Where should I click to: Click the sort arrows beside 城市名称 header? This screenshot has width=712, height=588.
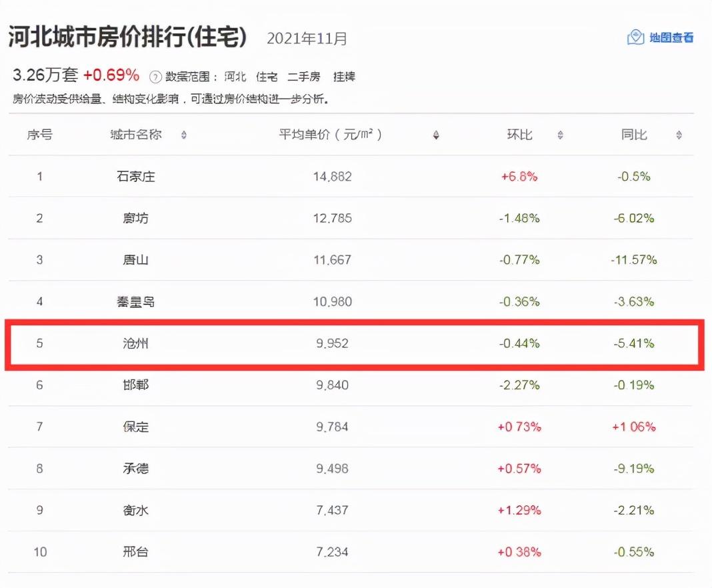point(183,135)
